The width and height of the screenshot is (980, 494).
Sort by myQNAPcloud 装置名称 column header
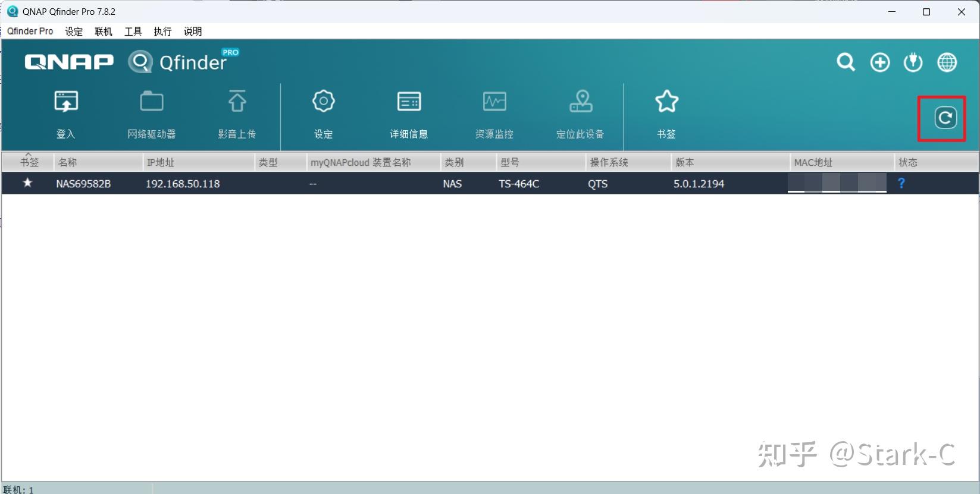click(x=373, y=162)
